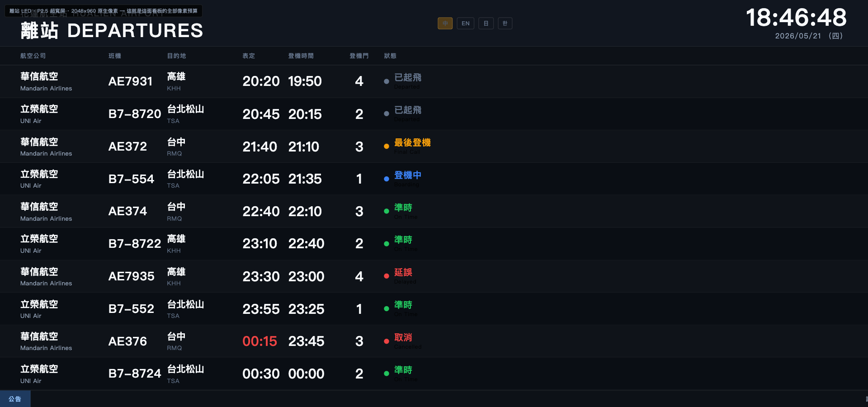The height and width of the screenshot is (407, 868).
Task: Open flight B7-8722 to 高雄 row
Action: [x=434, y=244]
